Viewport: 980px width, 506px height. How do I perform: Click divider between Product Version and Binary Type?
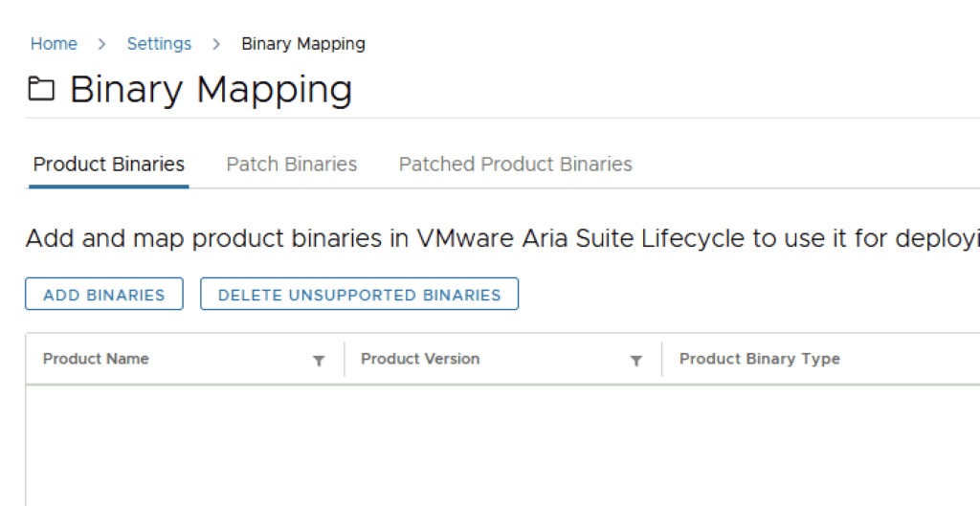(661, 360)
